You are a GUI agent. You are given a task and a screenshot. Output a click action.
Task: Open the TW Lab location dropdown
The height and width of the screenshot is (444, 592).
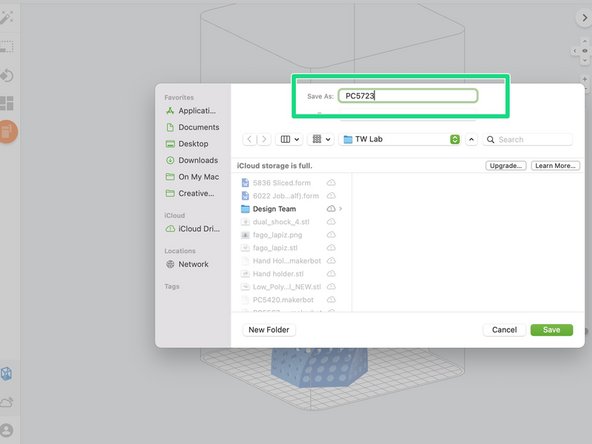click(400, 139)
